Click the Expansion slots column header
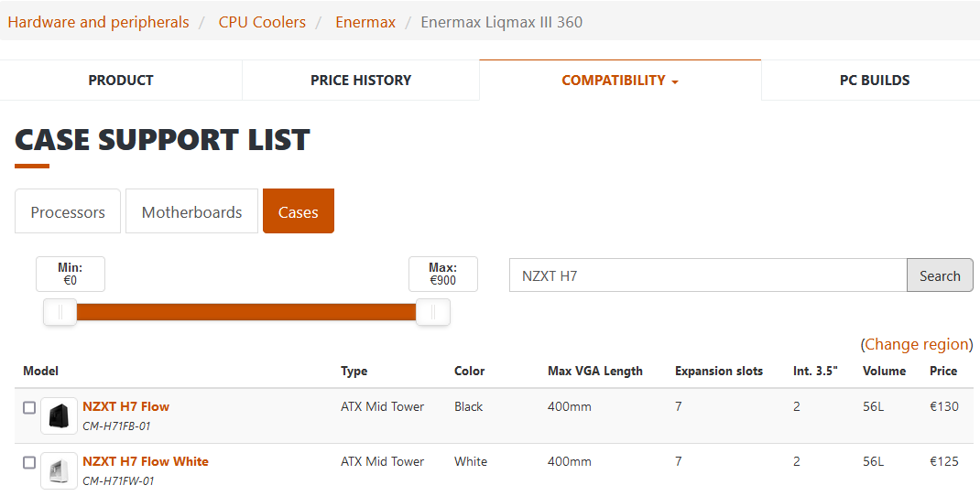The height and width of the screenshot is (496, 980). [719, 371]
